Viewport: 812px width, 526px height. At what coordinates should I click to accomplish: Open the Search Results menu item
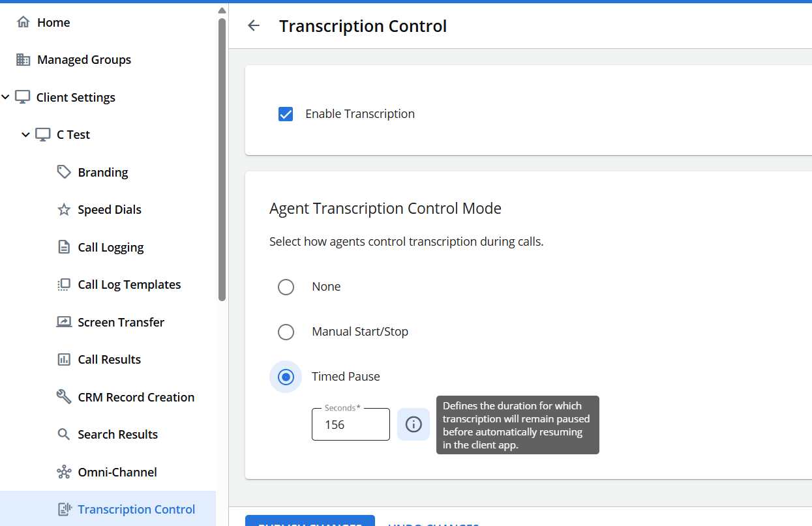coord(117,435)
